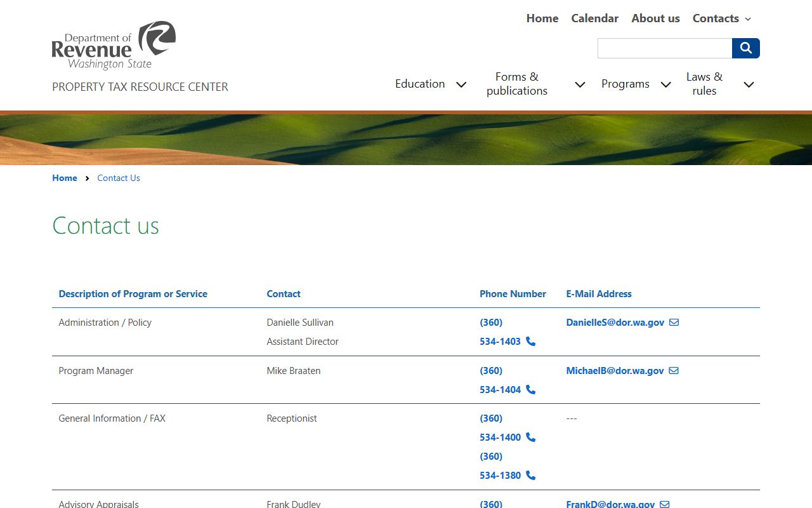Follow the Home breadcrumb link
812x508 pixels.
pos(65,178)
